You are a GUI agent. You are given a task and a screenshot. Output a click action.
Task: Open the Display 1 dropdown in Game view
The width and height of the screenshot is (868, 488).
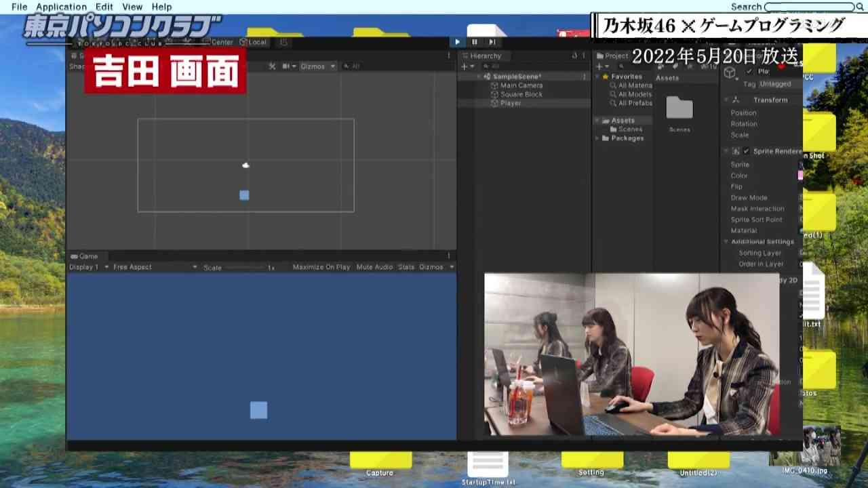89,267
